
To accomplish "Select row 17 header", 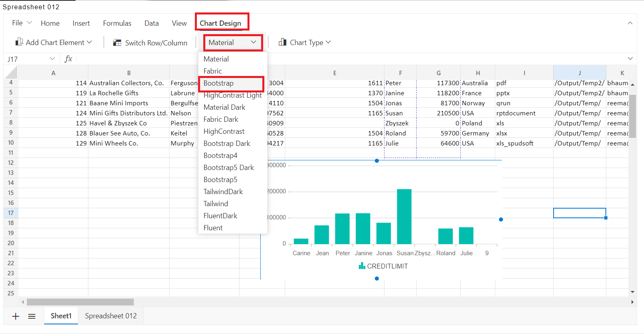I will (x=11, y=213).
